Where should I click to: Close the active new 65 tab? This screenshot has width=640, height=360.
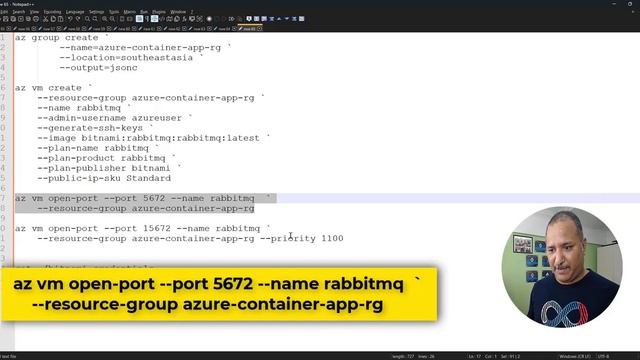pos(259,29)
